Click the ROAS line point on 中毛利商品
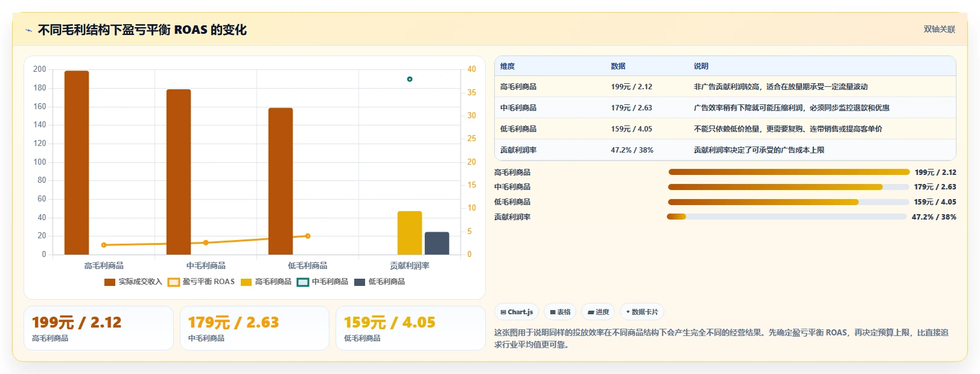 (x=206, y=242)
